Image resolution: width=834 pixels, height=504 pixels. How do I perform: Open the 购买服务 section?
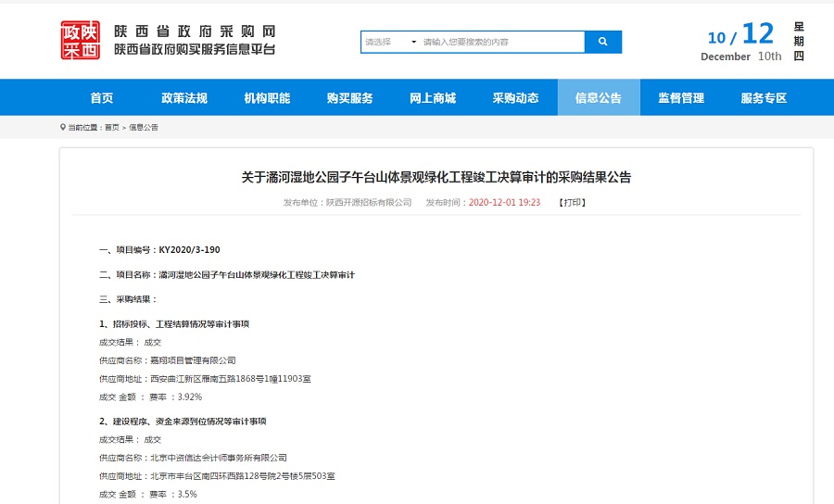pos(350,98)
